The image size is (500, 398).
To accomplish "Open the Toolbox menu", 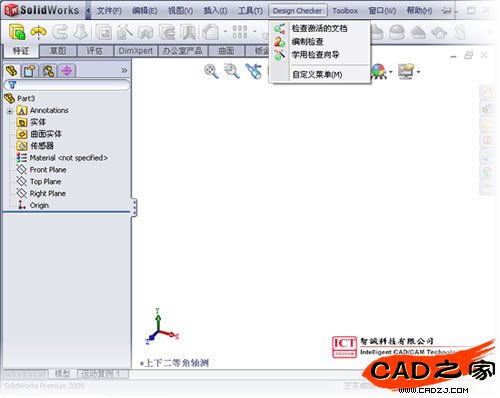I will [x=345, y=11].
